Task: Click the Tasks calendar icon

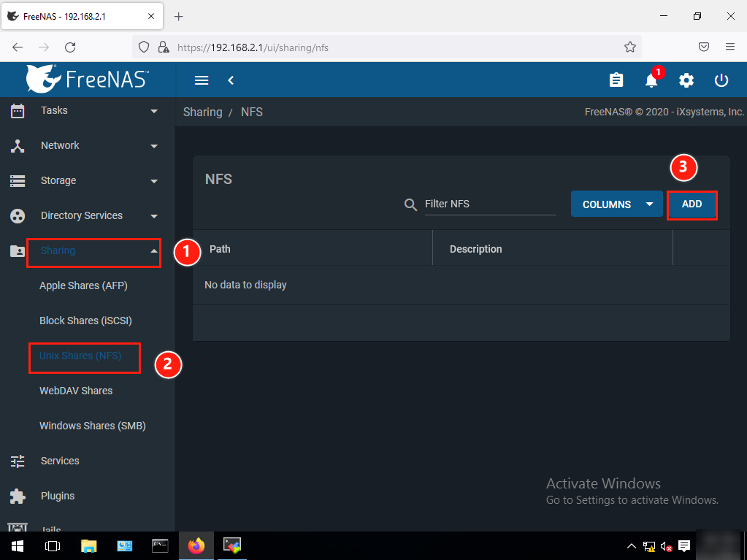Action: point(18,111)
